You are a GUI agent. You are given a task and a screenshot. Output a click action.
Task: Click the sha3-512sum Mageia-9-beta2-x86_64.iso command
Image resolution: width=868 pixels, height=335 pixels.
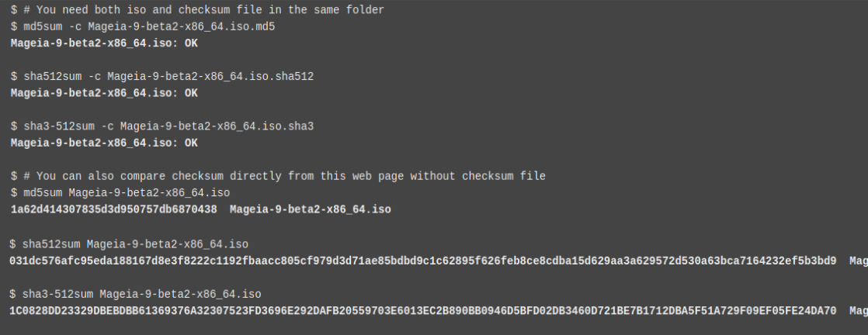(136, 294)
